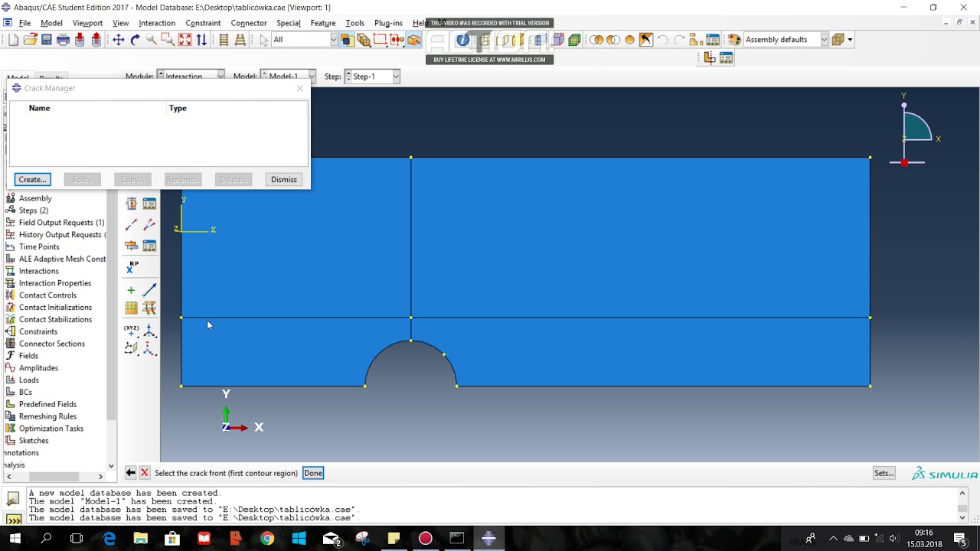980x551 pixels.
Task: Dismiss the Crack Manager dialog
Action: point(283,179)
